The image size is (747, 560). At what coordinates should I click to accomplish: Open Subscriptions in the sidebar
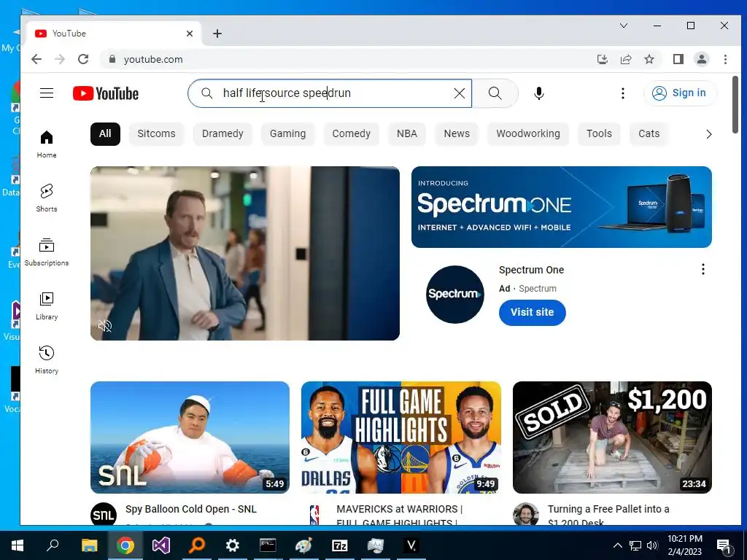(47, 252)
